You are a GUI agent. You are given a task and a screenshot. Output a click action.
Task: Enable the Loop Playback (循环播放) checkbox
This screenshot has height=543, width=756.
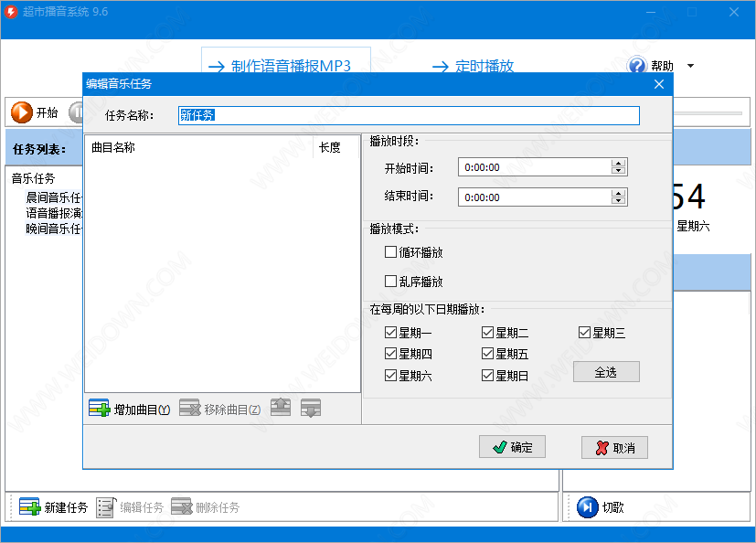(x=391, y=252)
